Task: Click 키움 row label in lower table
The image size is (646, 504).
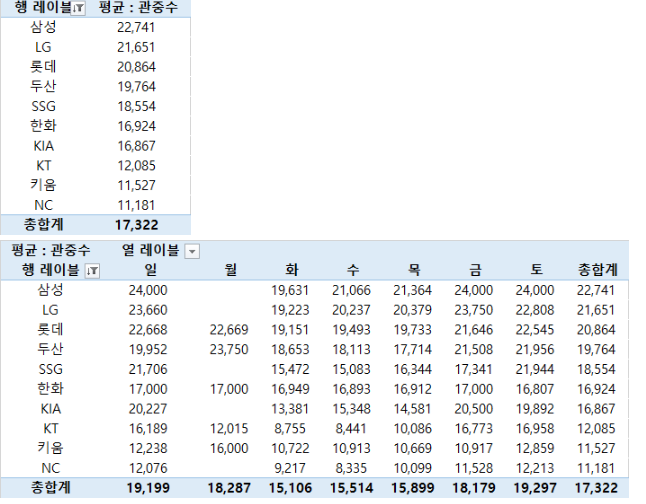Action: (50, 448)
